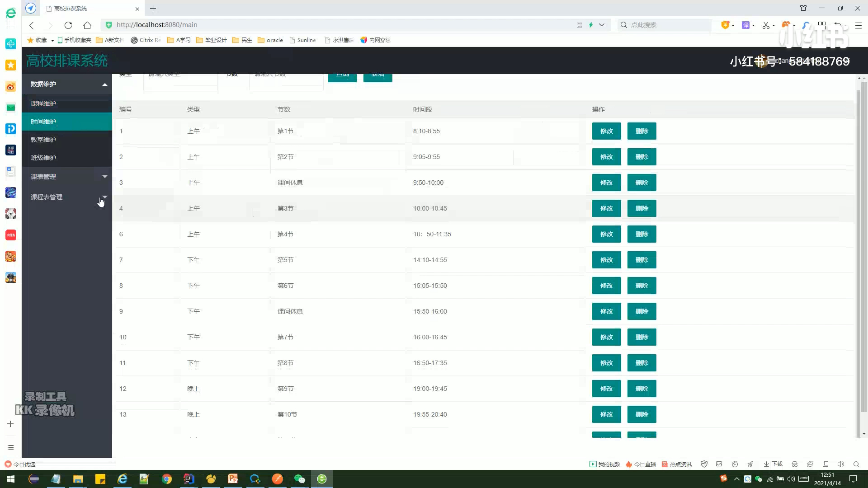Reload the page with refresh icon

pos(68,25)
